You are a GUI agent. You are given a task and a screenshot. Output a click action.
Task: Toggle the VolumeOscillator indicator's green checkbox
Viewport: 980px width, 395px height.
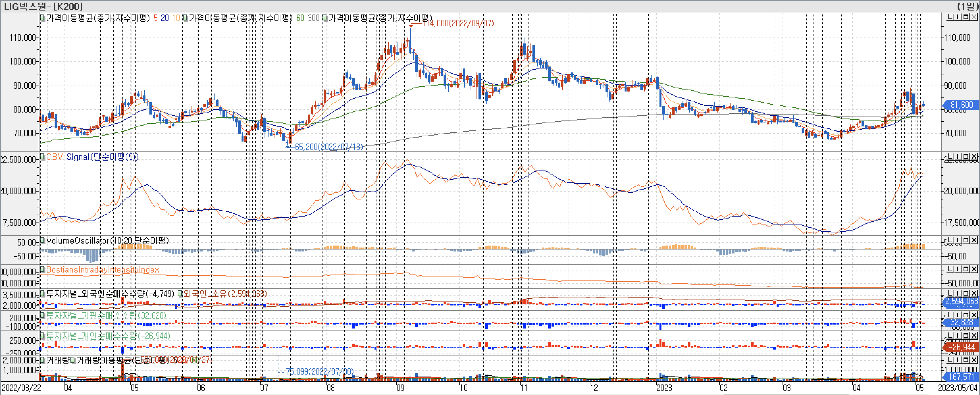pyautogui.click(x=42, y=240)
